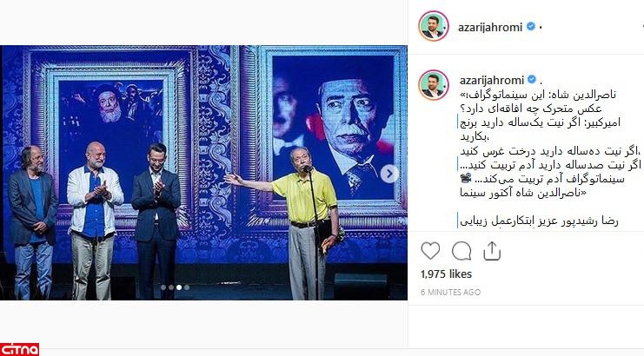Jump to the first carousel indicator dot

coord(163,287)
